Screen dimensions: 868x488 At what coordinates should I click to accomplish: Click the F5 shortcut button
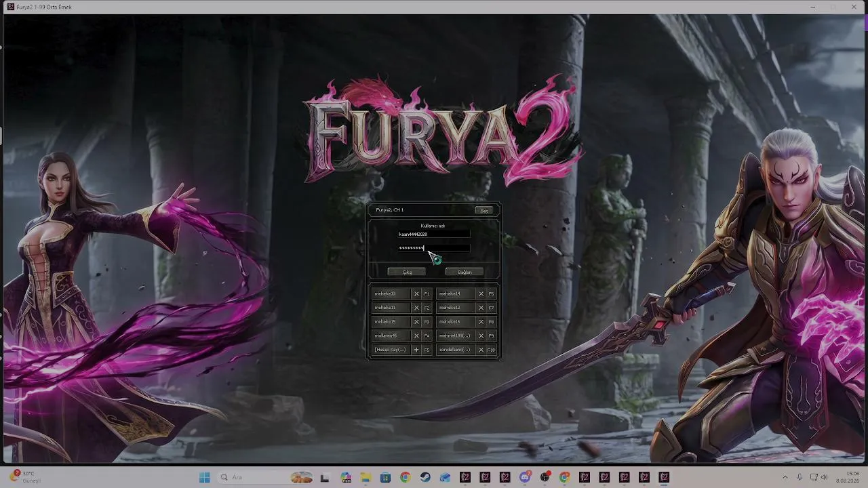[x=427, y=350]
